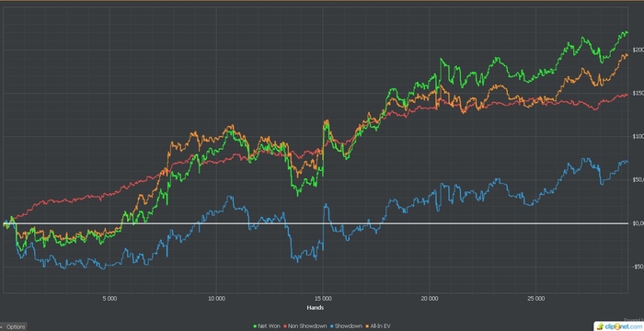The width and height of the screenshot is (644, 331).
Task: Click the $0 baseline axis label
Action: pos(638,223)
